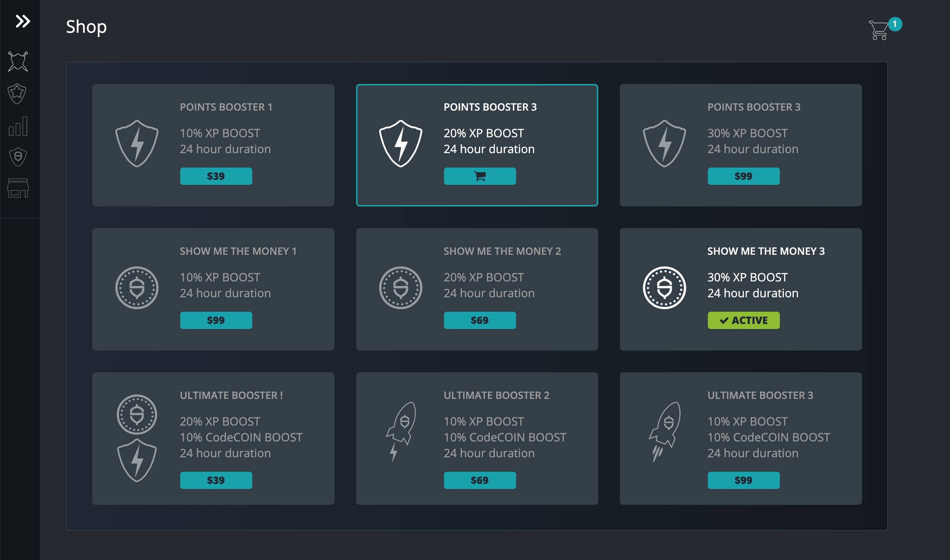Click cart button on 20% XP Points Booster
Viewport: 950px width, 560px height.
pos(480,176)
